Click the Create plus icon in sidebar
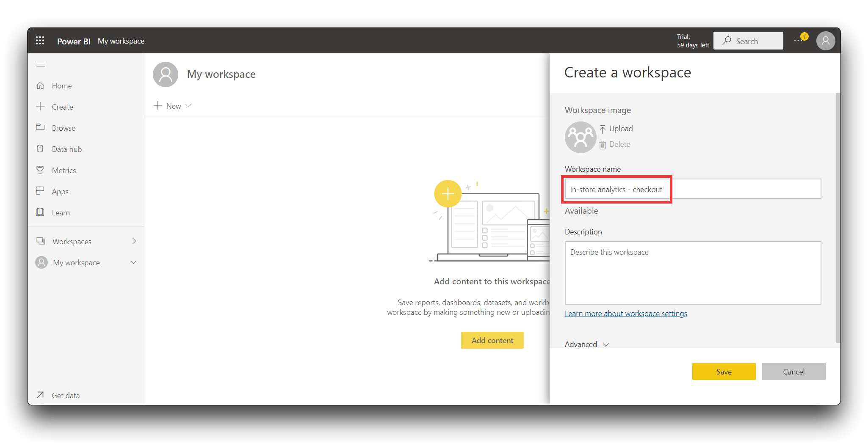 [40, 106]
